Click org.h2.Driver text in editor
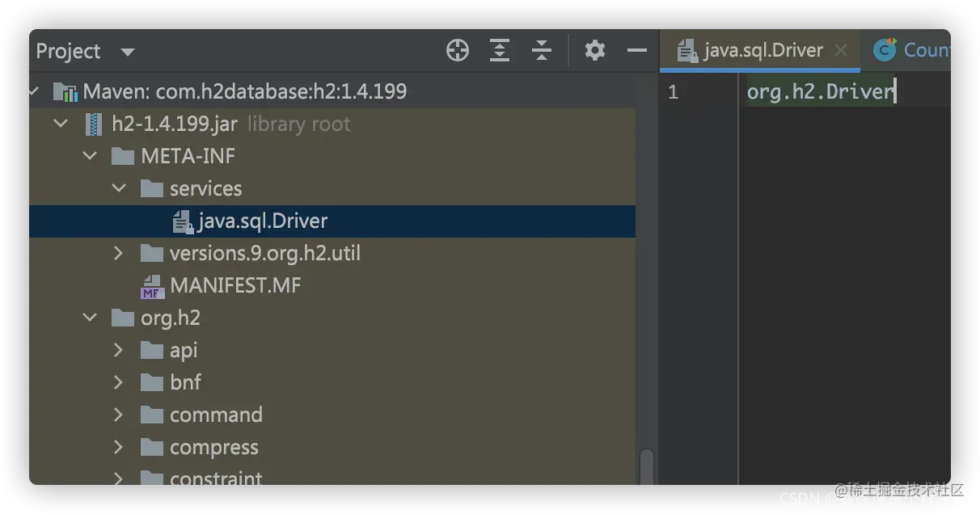Image resolution: width=980 pixels, height=514 pixels. (820, 92)
